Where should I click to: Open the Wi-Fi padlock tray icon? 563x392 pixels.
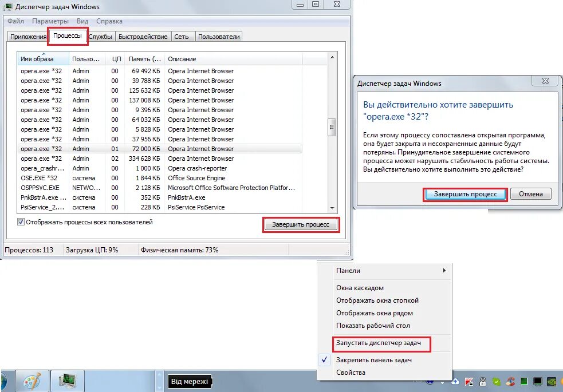pyautogui.click(x=483, y=382)
